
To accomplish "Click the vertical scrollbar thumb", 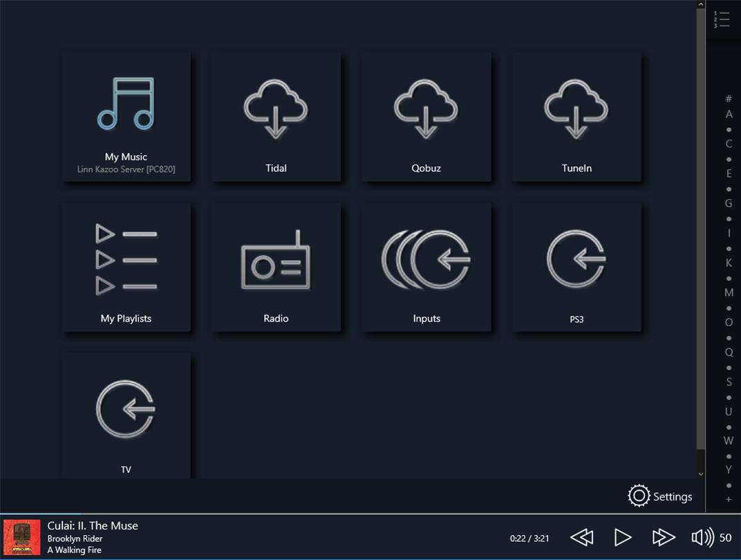I will pyautogui.click(x=701, y=229).
